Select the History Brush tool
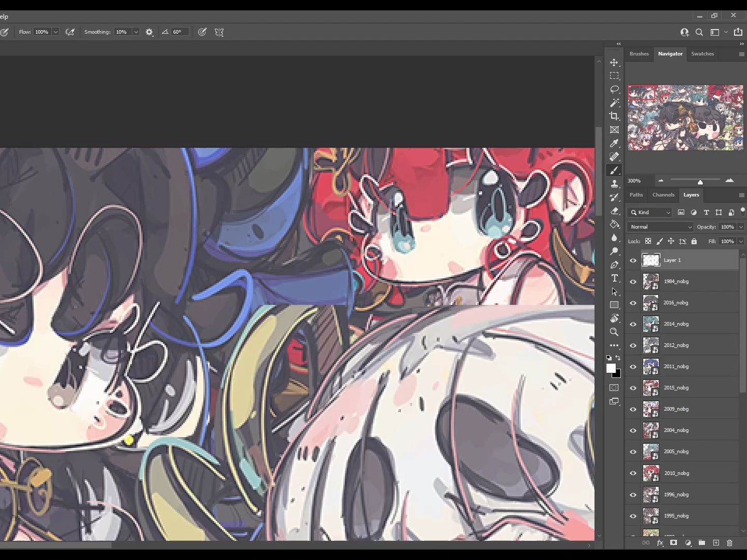This screenshot has width=747, height=560. (614, 198)
